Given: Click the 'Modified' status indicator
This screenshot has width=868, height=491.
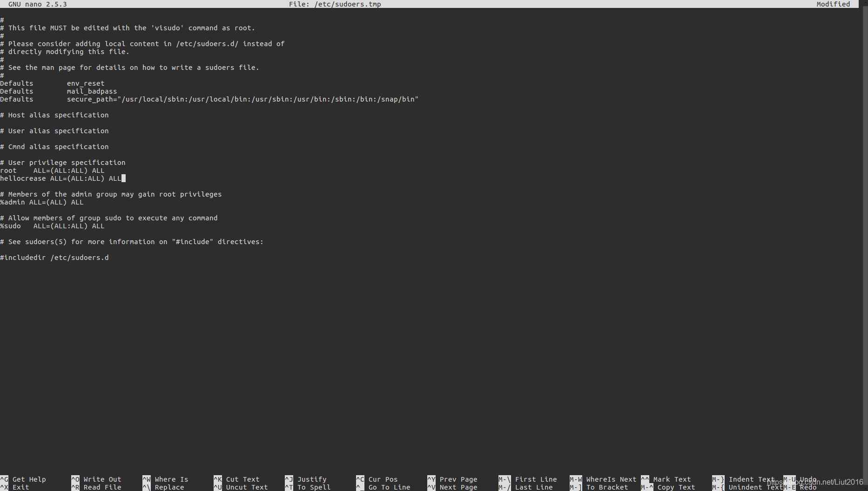Looking at the screenshot, I should (833, 4).
